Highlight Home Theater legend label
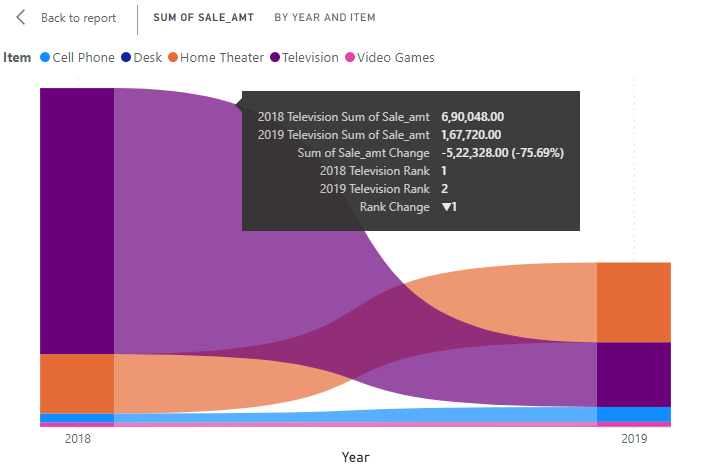The image size is (709, 468). click(222, 58)
